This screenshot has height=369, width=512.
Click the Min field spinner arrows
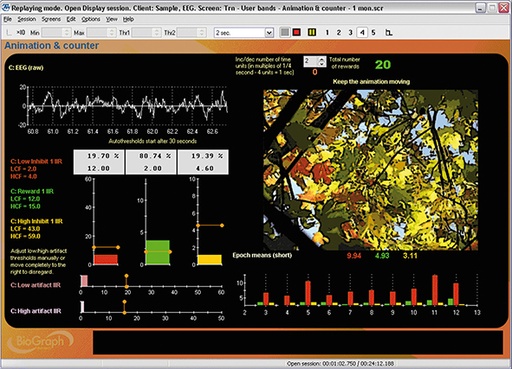tap(67, 32)
